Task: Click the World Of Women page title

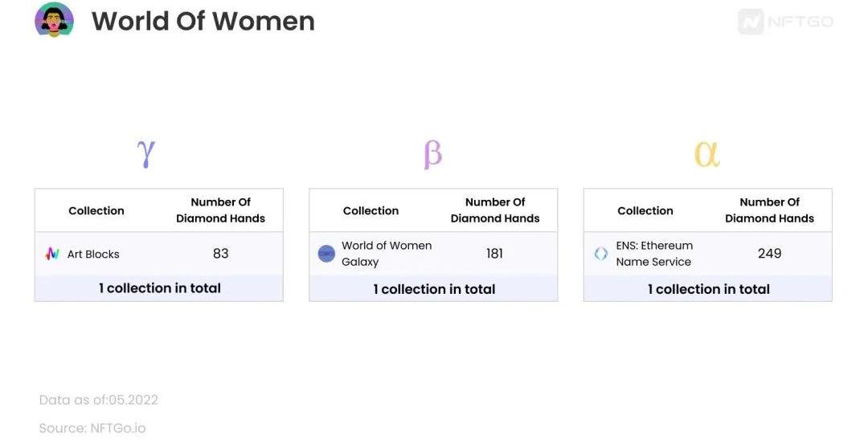Action: [x=203, y=21]
